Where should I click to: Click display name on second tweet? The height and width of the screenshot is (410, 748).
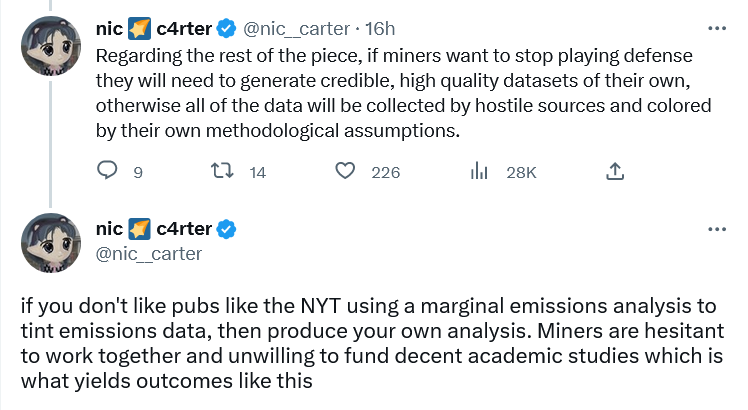[156, 230]
